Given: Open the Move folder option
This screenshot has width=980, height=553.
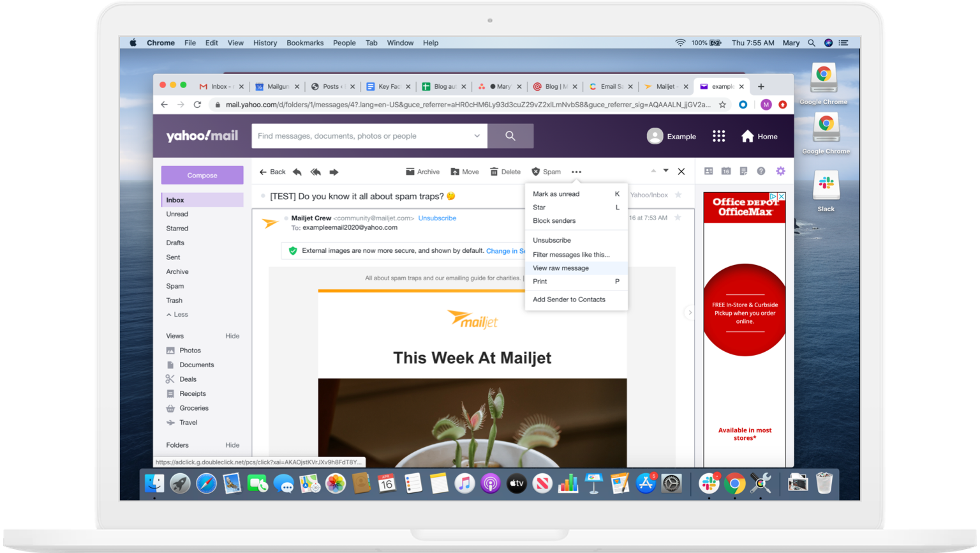Looking at the screenshot, I should point(464,172).
